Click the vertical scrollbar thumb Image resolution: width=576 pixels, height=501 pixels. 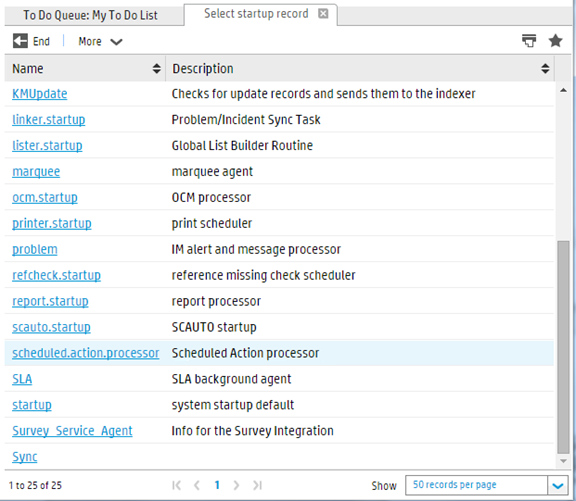point(563,347)
